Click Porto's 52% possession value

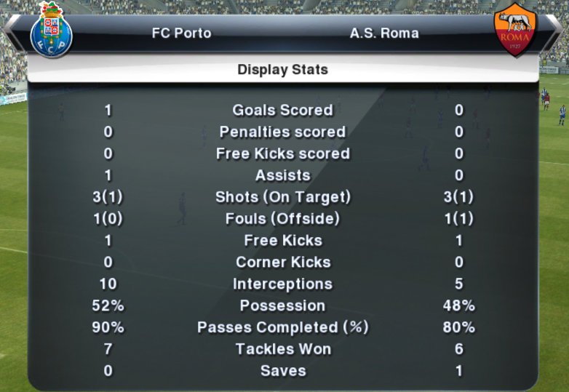108,305
